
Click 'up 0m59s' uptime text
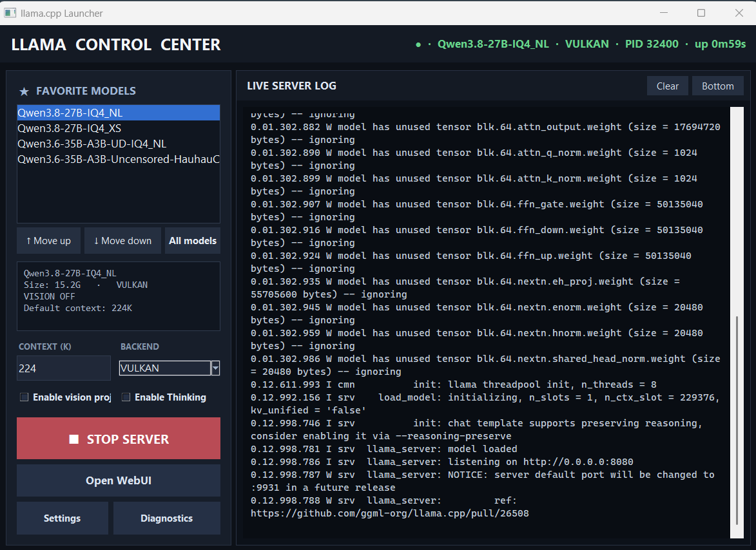720,44
